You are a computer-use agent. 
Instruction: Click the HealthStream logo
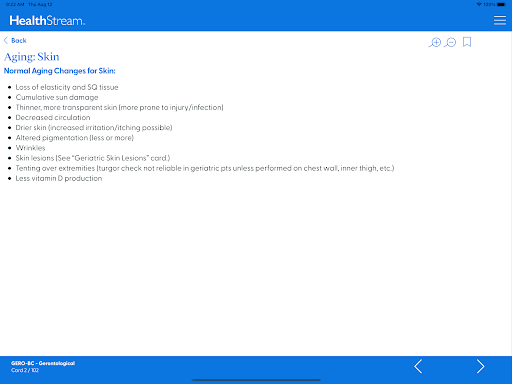click(x=47, y=21)
